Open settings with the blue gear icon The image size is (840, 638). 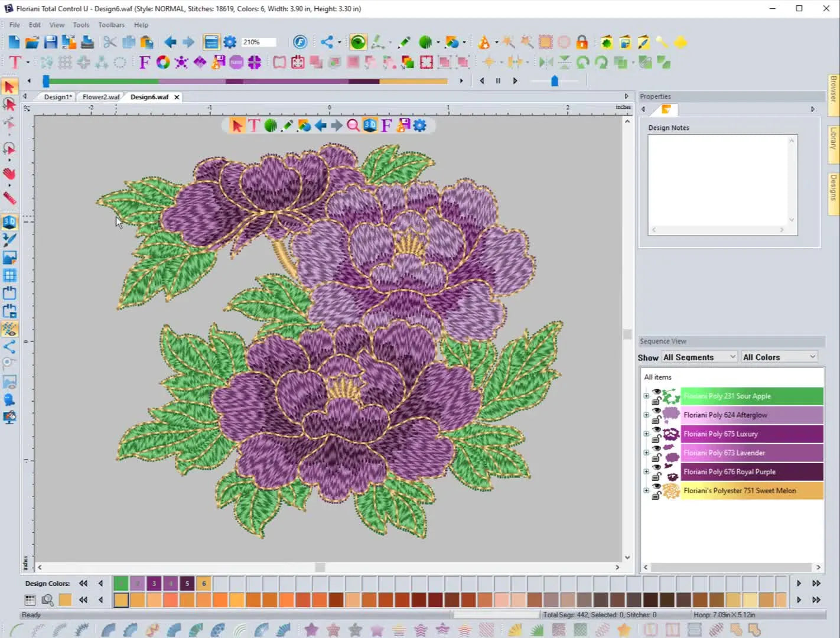pyautogui.click(x=230, y=42)
